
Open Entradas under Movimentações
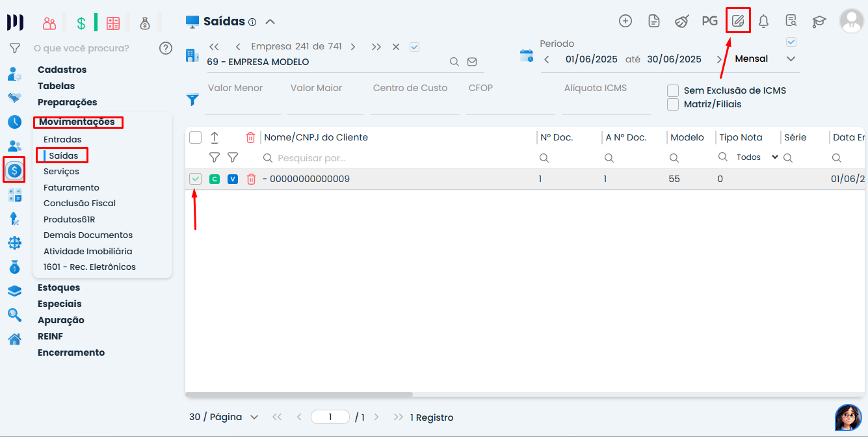(62, 139)
